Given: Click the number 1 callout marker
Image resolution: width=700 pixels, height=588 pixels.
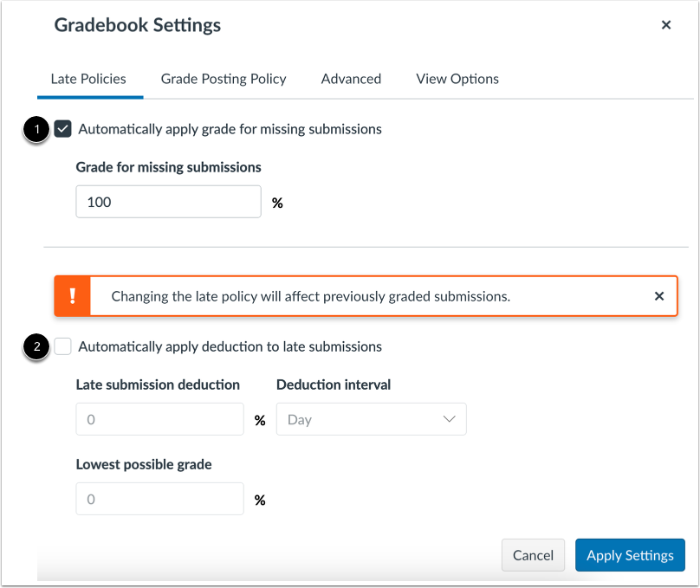Looking at the screenshot, I should 36,130.
